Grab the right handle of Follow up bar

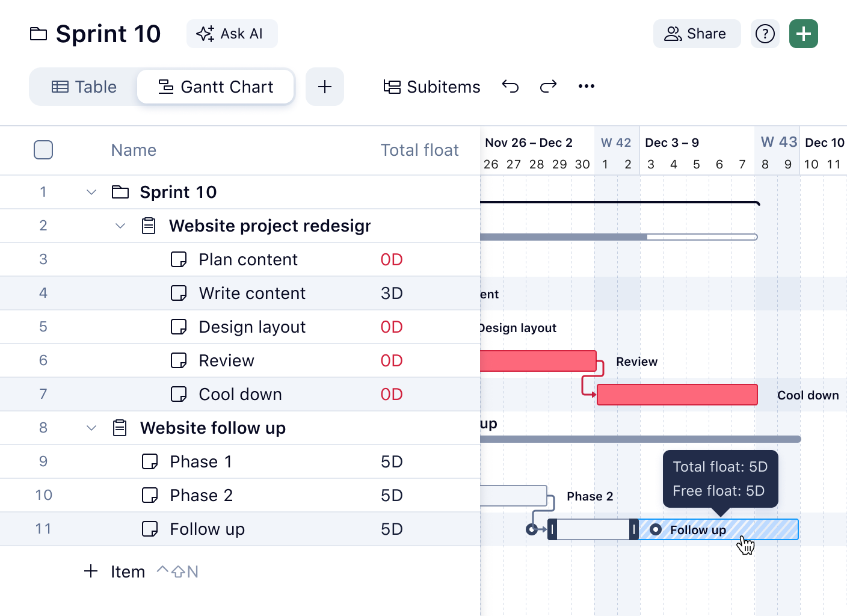(633, 529)
